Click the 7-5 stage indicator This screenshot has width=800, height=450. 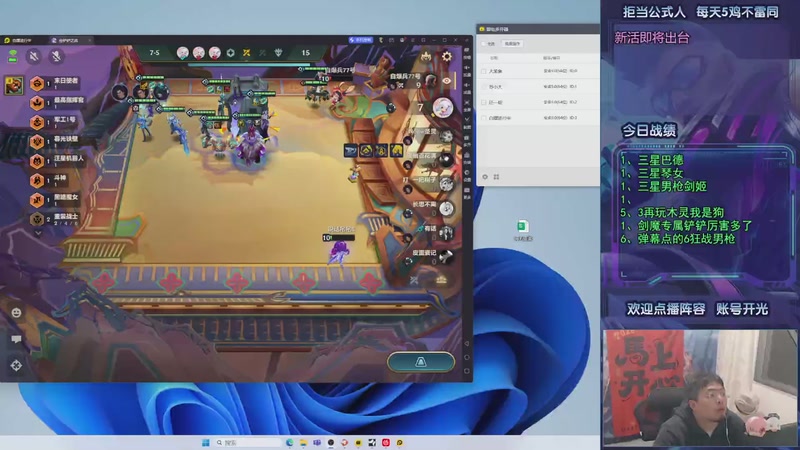pos(154,53)
